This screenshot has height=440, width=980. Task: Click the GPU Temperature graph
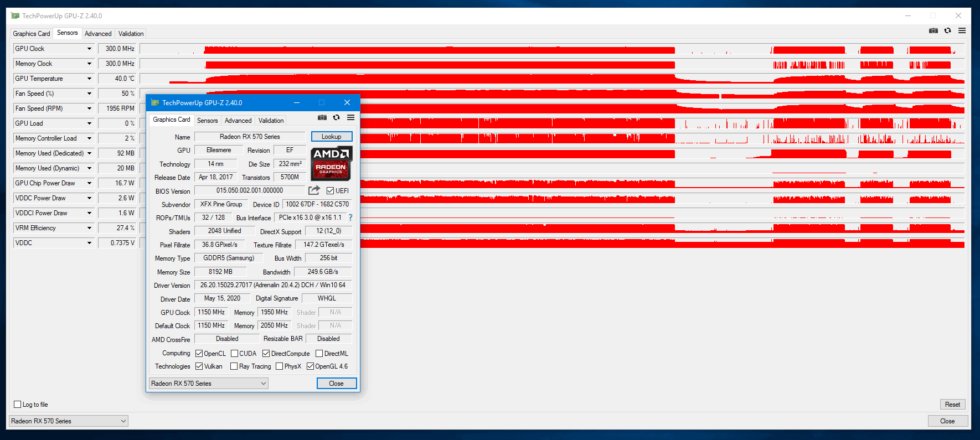coord(552,79)
